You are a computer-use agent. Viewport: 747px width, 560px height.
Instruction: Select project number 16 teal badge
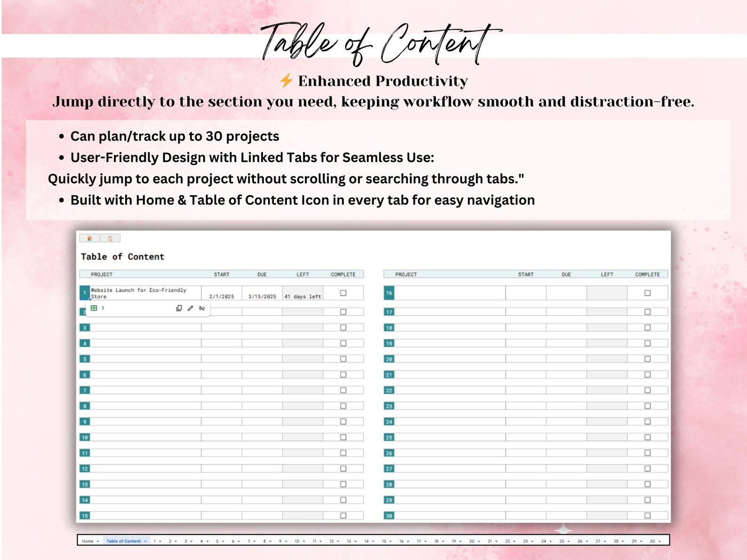389,293
